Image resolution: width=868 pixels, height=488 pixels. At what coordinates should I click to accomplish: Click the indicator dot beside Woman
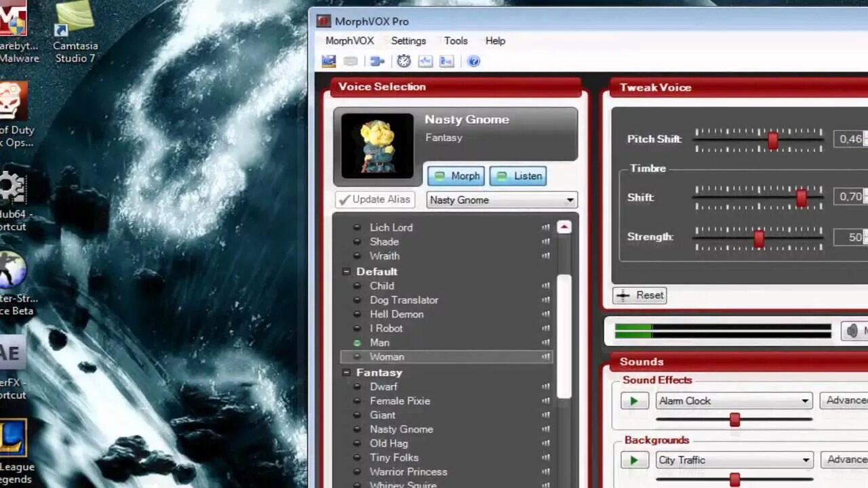(x=357, y=357)
